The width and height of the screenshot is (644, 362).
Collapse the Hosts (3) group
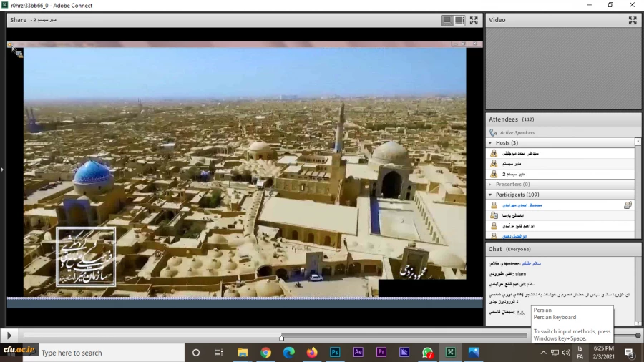pos(491,143)
